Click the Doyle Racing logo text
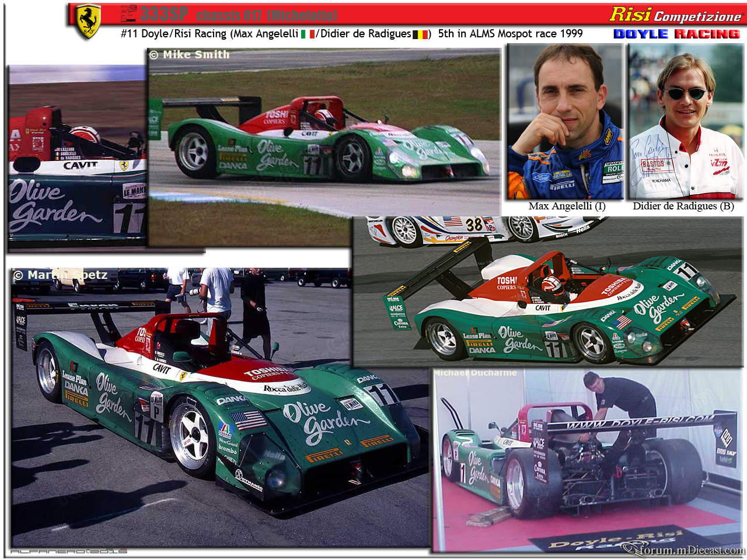 (676, 34)
